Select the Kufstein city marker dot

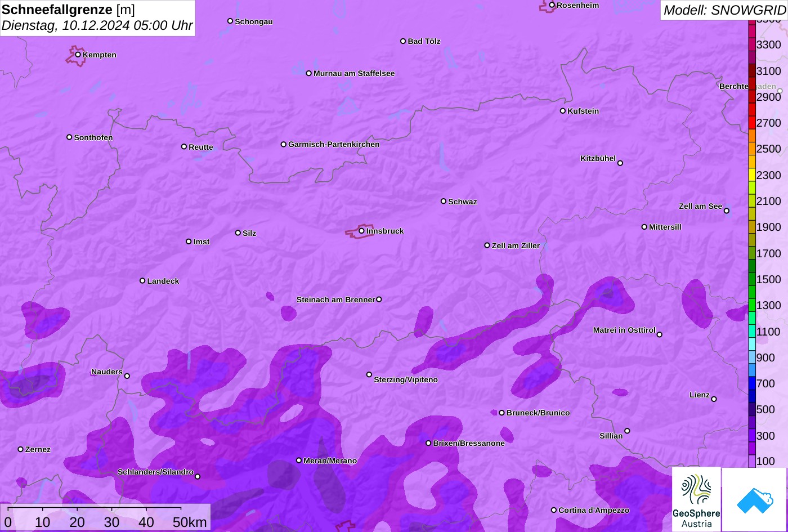click(x=563, y=111)
